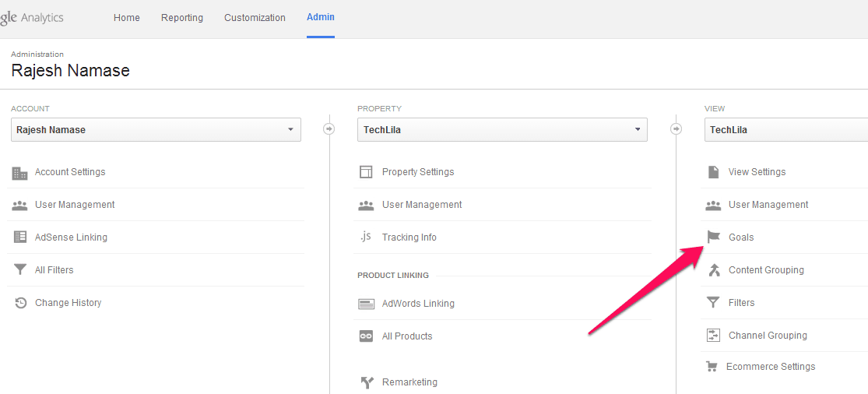Click the Google Analytics logo
The height and width of the screenshot is (394, 868).
point(32,18)
